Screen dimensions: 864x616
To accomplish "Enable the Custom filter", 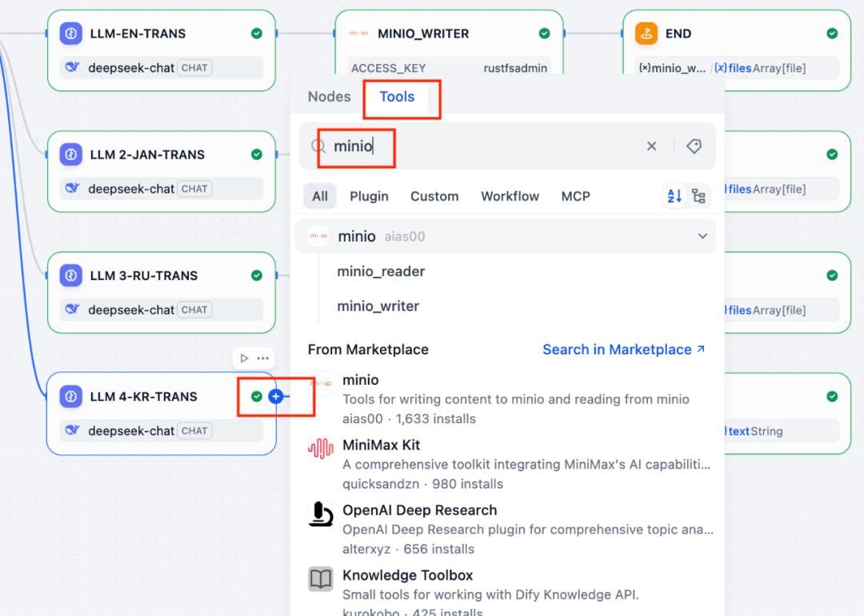I will (434, 196).
